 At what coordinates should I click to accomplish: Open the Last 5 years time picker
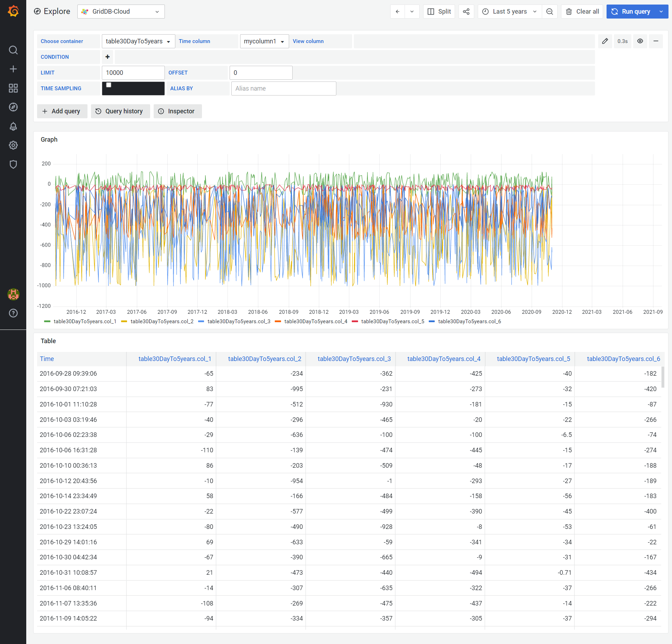510,12
